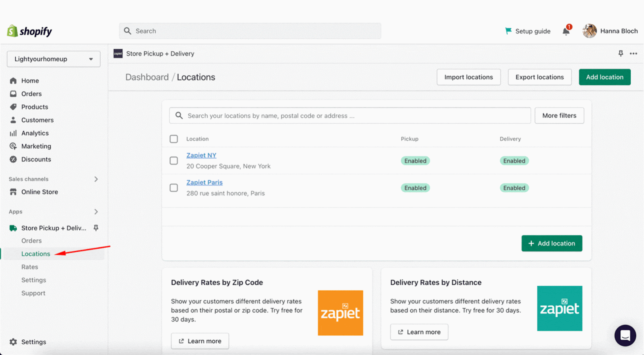644x355 pixels.
Task: Click the Customers person icon
Action: point(13,120)
